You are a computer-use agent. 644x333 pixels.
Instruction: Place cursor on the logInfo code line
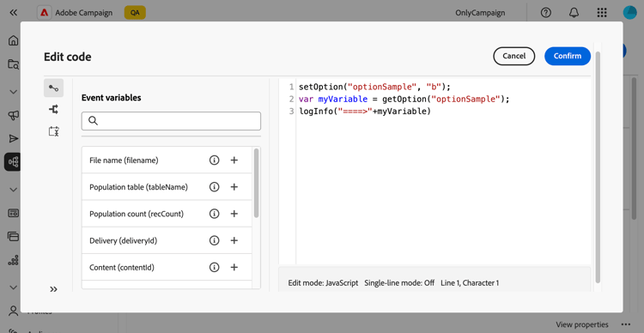[x=365, y=112]
